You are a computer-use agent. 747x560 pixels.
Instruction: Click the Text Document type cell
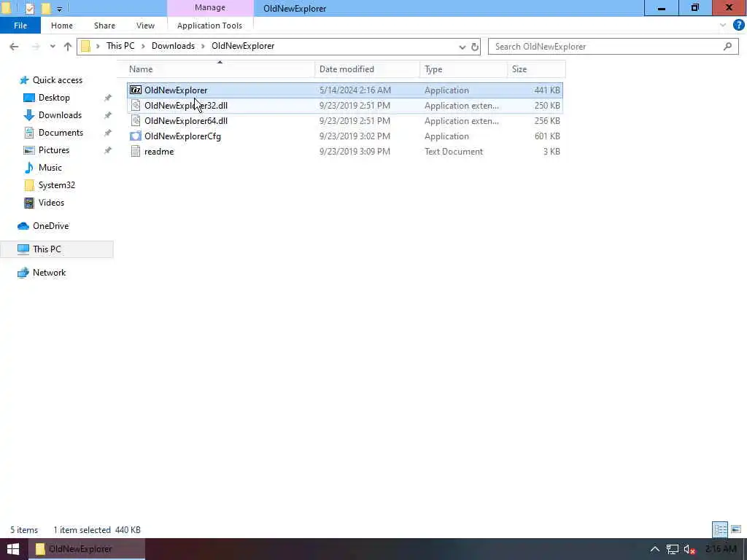point(454,152)
